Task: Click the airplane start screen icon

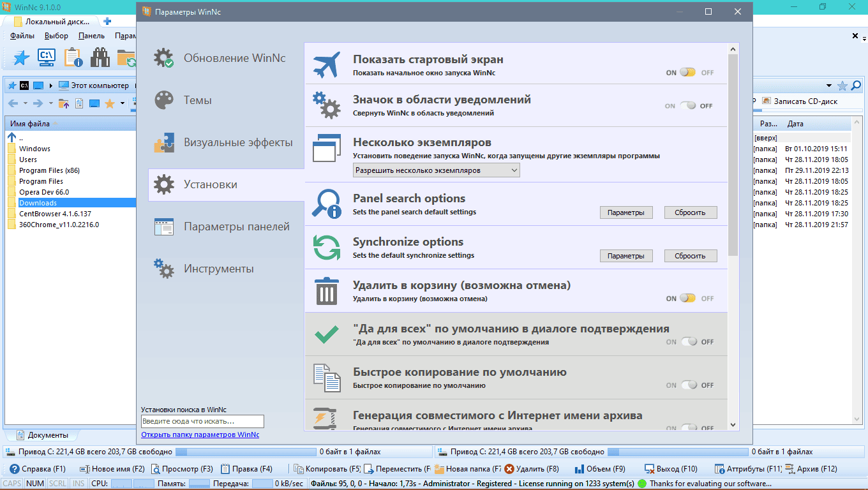Action: point(327,64)
